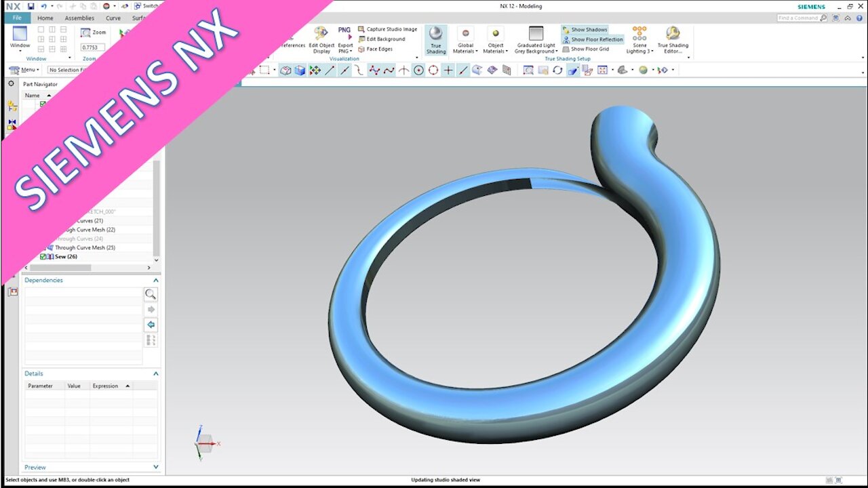Expand the Preview section
Image resolution: width=868 pixels, height=488 pixels.
[155, 467]
